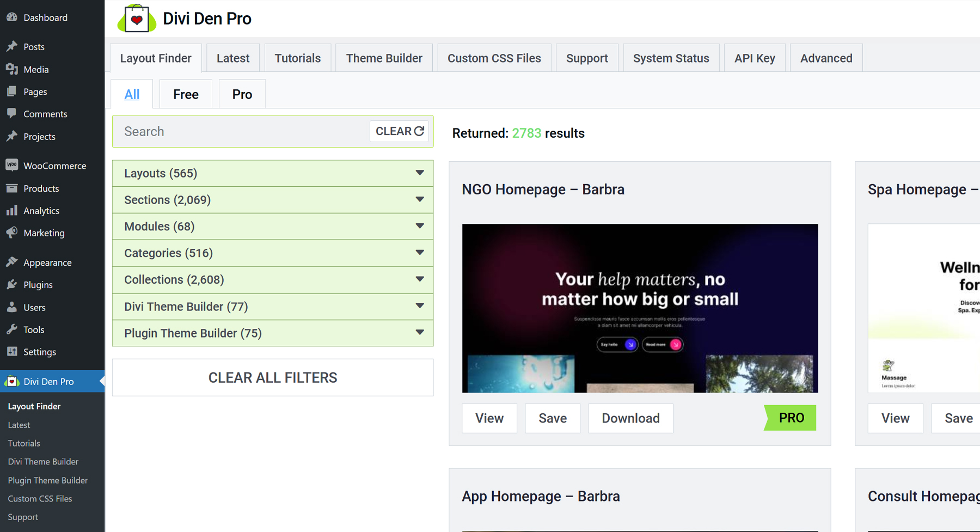Image resolution: width=980 pixels, height=532 pixels.
Task: Click the Dashboard gauge icon
Action: pos(12,17)
